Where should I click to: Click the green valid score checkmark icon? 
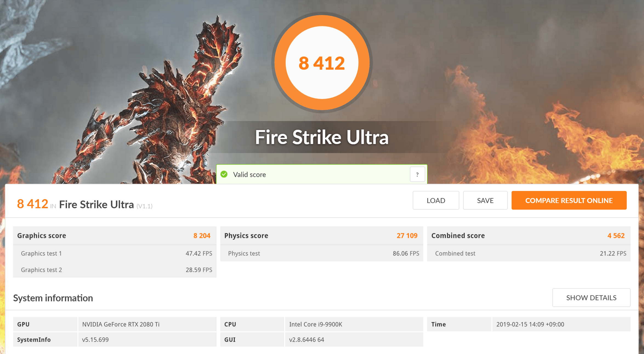coord(224,174)
